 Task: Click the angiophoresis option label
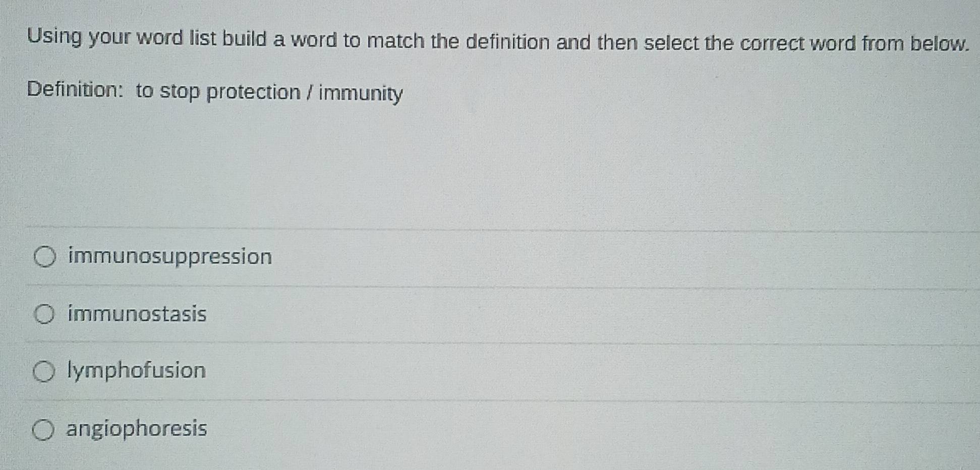point(136,429)
